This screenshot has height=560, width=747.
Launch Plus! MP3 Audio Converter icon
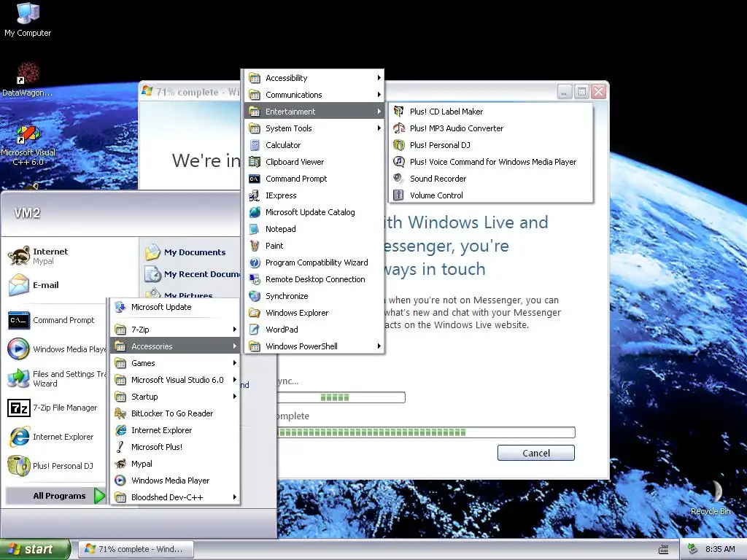[399, 128]
